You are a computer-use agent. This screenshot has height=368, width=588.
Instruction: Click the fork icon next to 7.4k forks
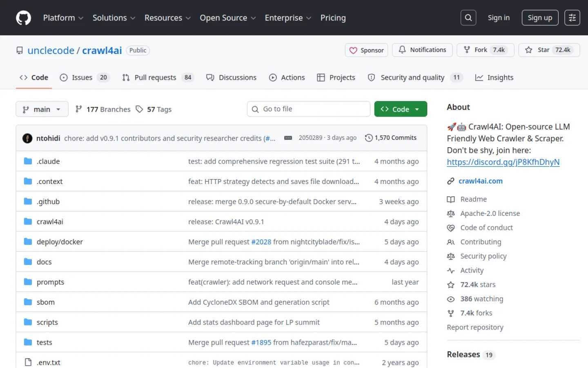point(451,313)
